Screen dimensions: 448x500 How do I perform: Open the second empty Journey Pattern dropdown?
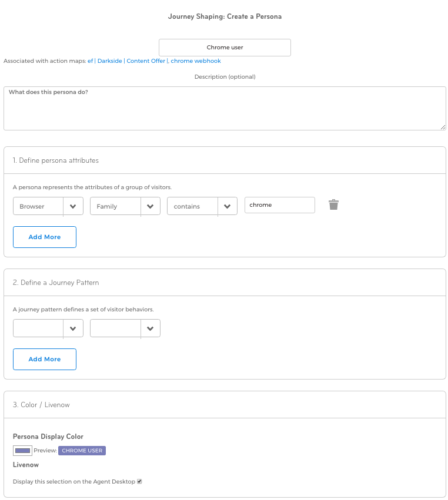click(125, 328)
